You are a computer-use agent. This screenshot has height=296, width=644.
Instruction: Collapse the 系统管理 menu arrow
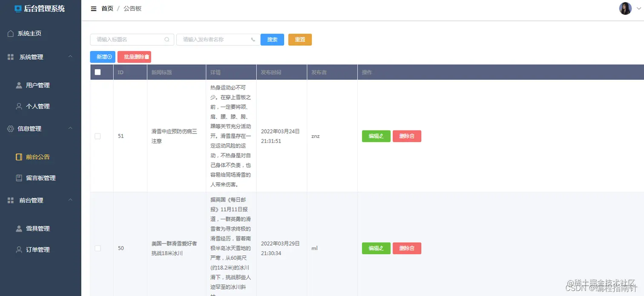coord(71,57)
